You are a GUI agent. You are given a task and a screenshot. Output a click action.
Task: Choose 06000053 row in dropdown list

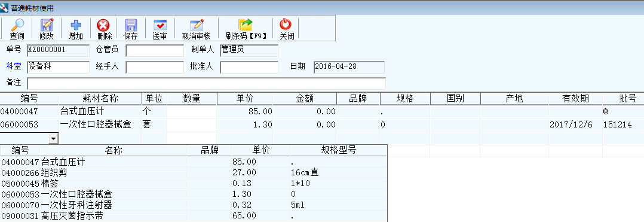coord(194,194)
